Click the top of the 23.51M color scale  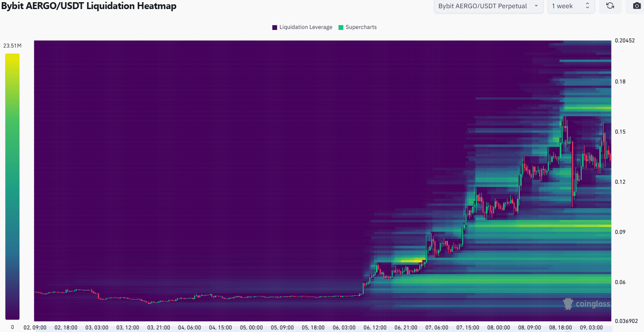(x=13, y=56)
